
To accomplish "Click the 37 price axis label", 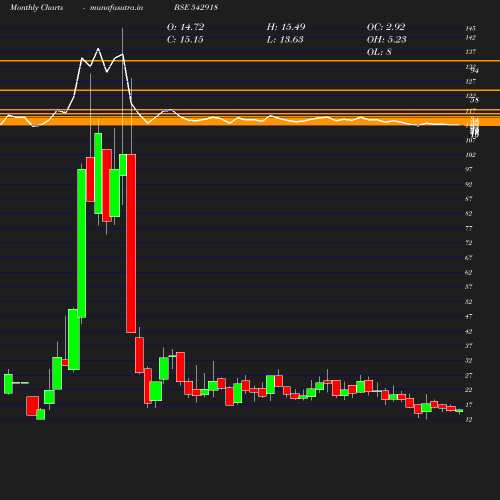I will (469, 346).
